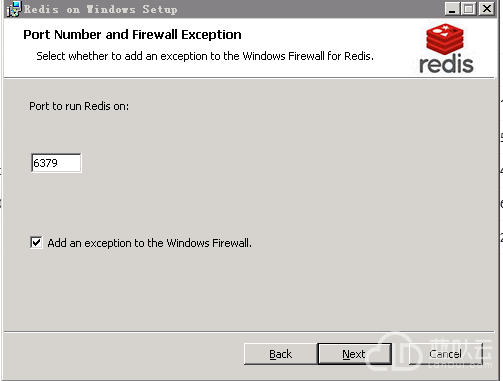Minimize the Redis Setup window
This screenshot has width=503, height=381.
(452, 9)
